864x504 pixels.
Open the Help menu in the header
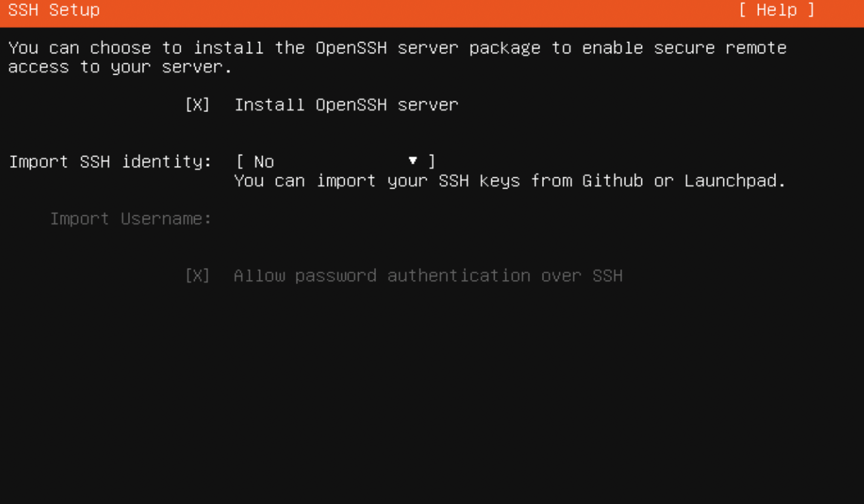pos(776,10)
